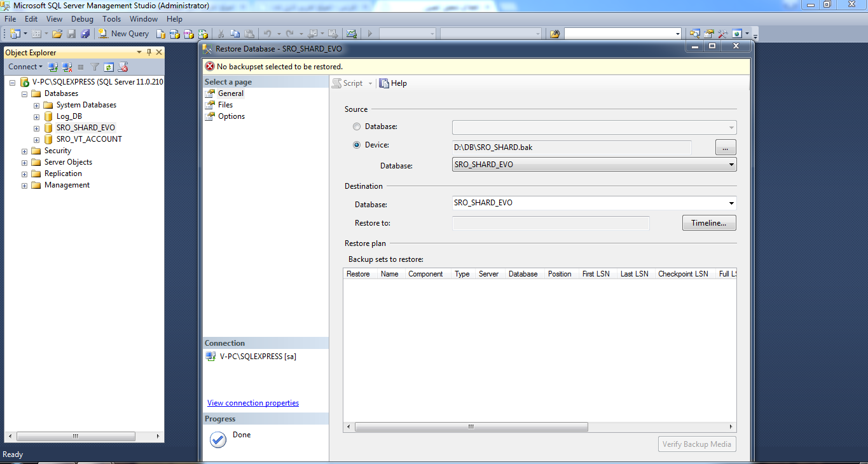Open the Properties Window toolbar icon

[x=708, y=34]
